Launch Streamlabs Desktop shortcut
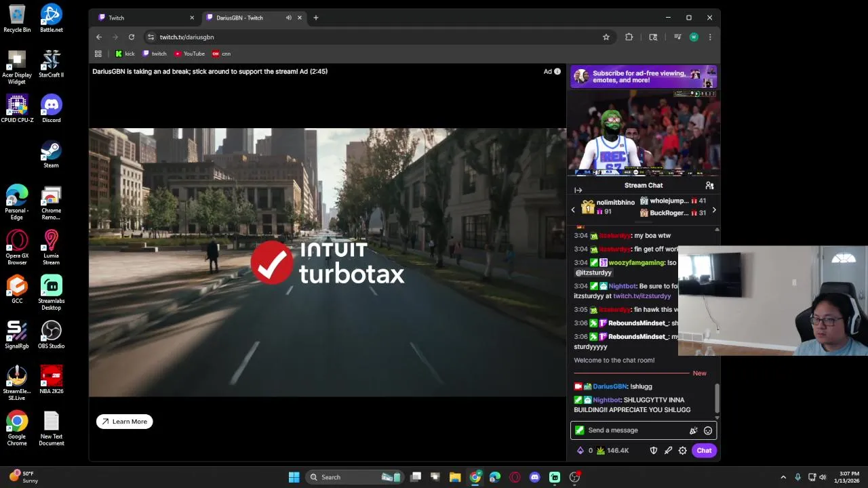 click(52, 293)
